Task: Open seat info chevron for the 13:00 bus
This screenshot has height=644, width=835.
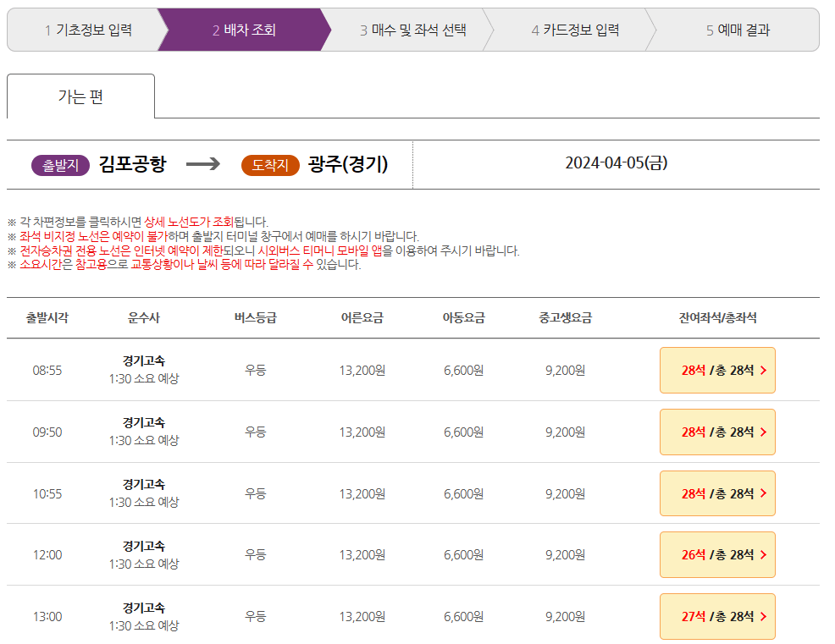Action: [x=765, y=616]
